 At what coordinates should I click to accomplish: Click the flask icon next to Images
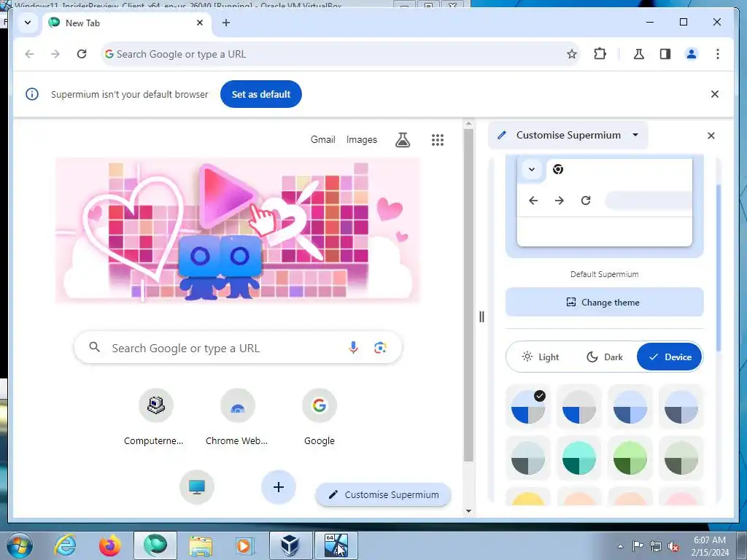tap(403, 139)
